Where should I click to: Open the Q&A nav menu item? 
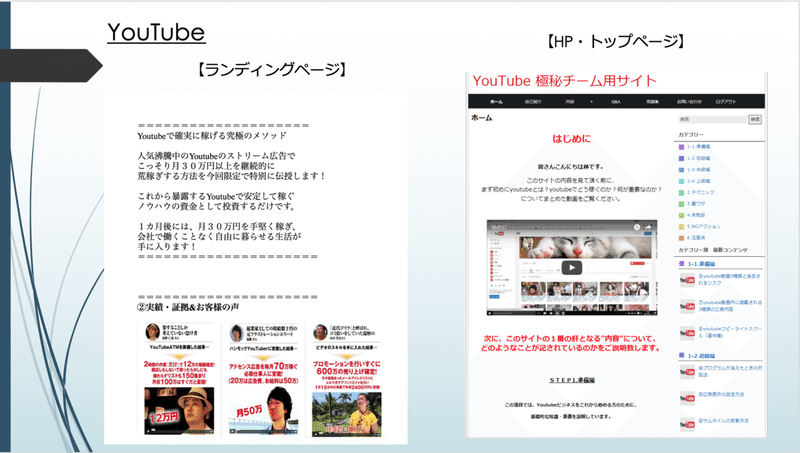coord(616,102)
